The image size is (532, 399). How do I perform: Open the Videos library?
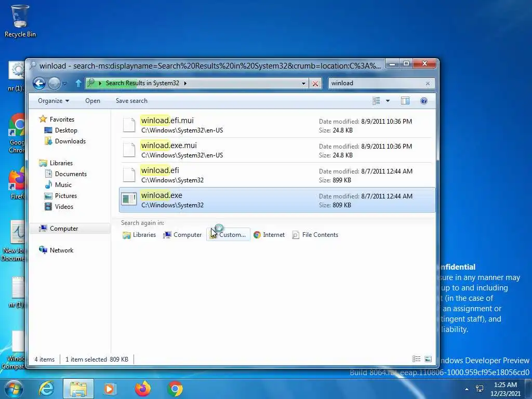coord(64,207)
